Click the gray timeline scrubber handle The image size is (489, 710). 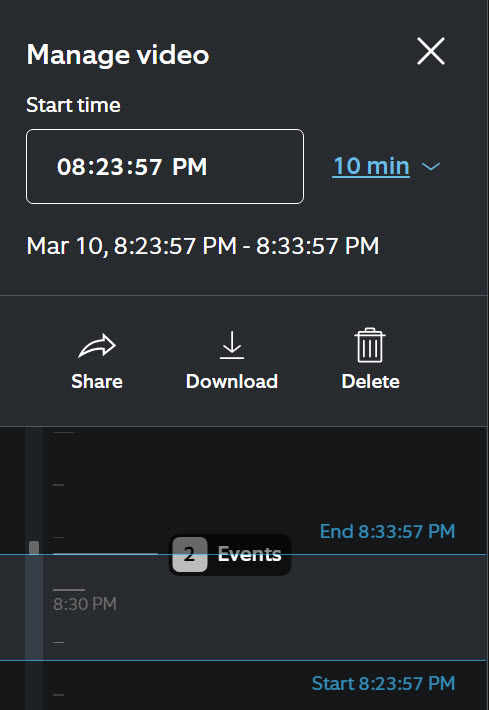34,547
